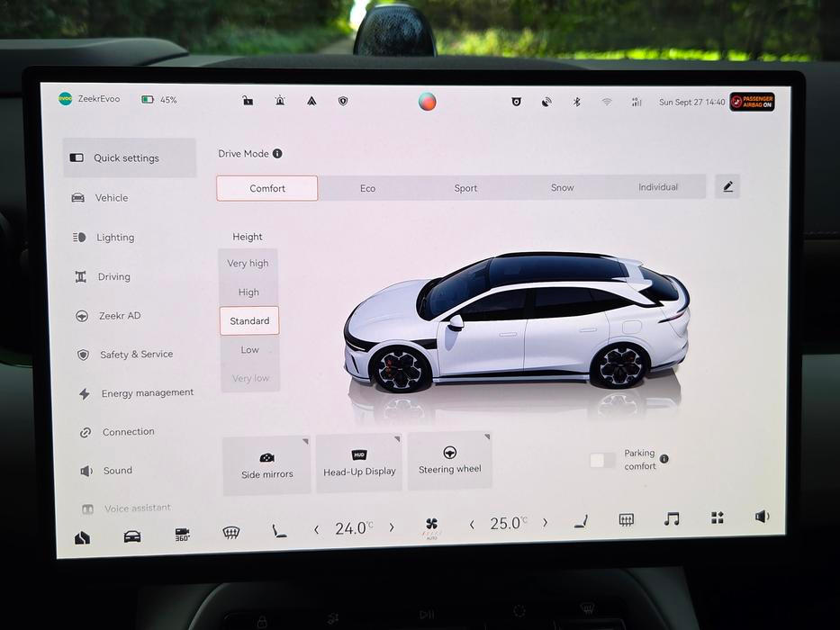This screenshot has height=630, width=840.
Task: Show Parking comfort info tooltip
Action: click(664, 459)
